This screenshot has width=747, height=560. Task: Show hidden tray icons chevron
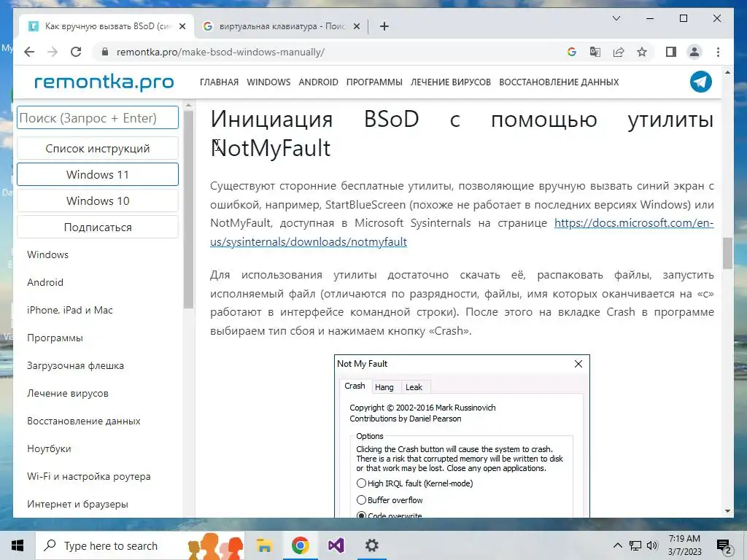coord(617,545)
